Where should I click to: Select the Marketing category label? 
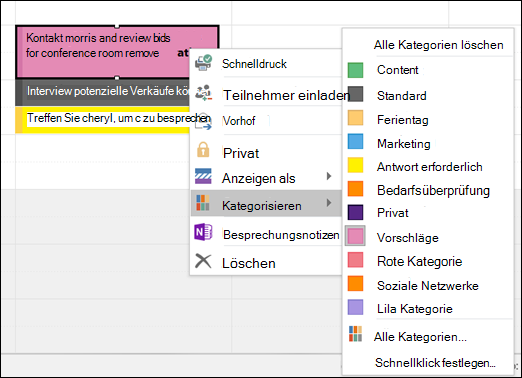(x=403, y=144)
